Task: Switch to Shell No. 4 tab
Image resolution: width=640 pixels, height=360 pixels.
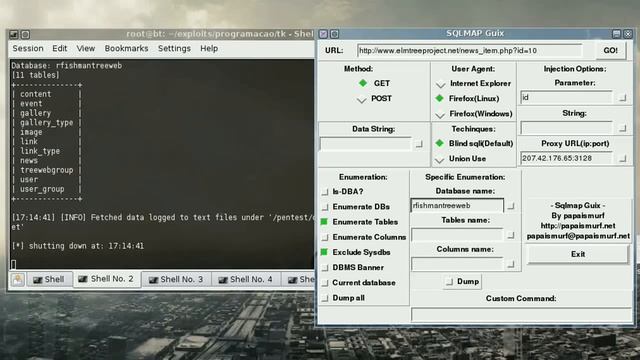Action: [x=246, y=280]
